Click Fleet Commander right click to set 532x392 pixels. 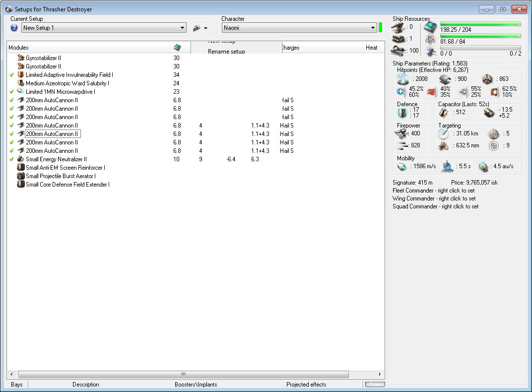point(433,191)
